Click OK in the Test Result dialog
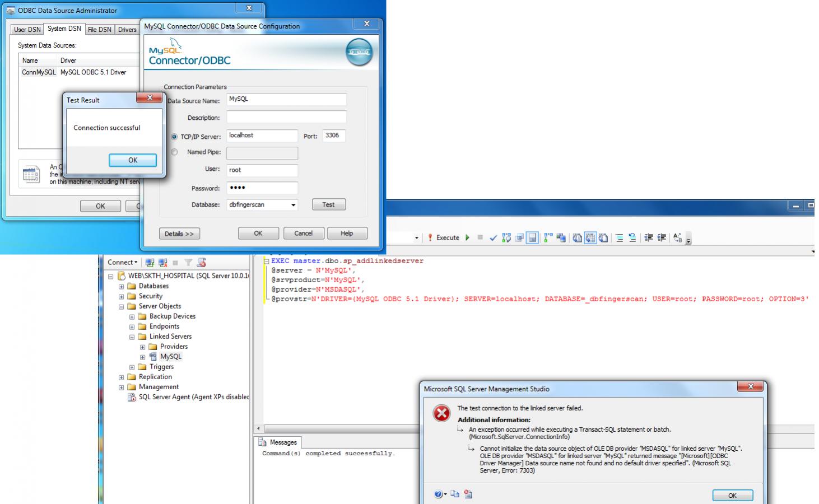This screenshot has width=819, height=504. 133,160
